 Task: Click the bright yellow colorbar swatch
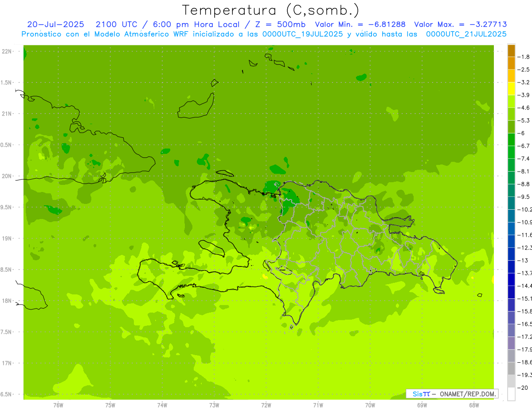pos(511,89)
